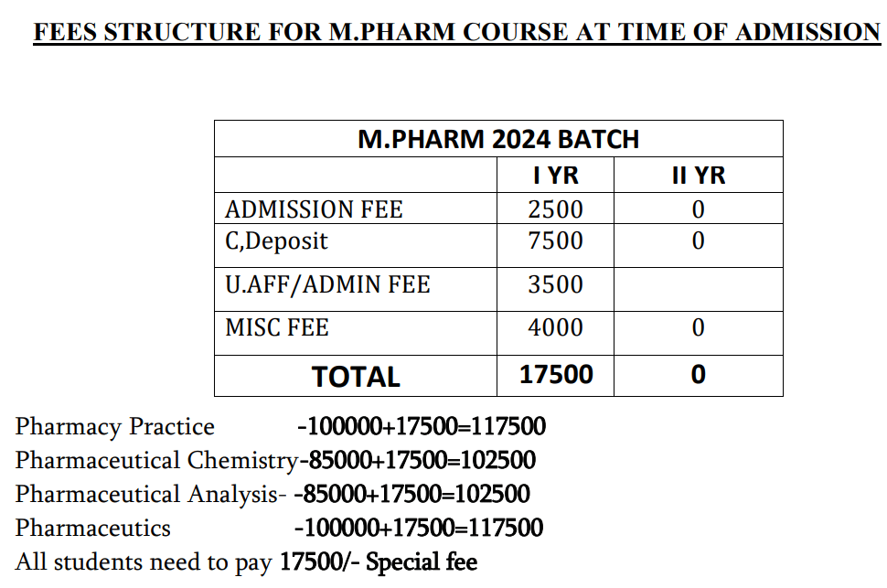
Task: Click the fees structure page heading
Action: point(456,33)
